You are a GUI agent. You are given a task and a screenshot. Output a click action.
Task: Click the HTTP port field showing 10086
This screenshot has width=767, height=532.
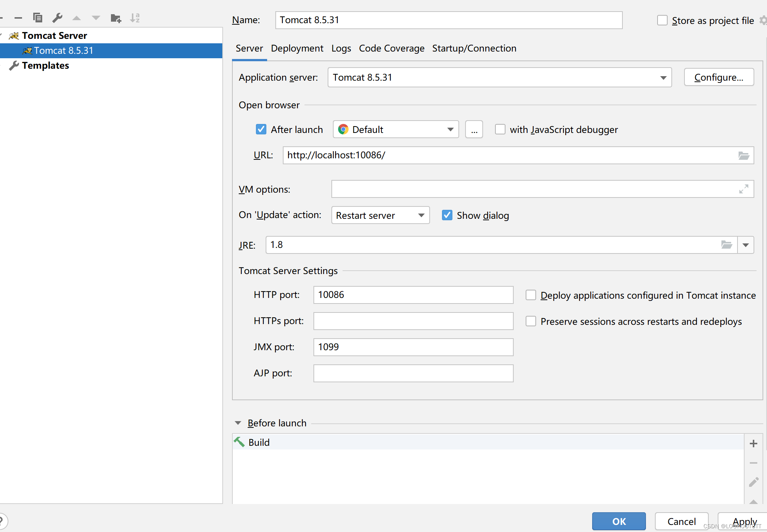[x=413, y=295]
